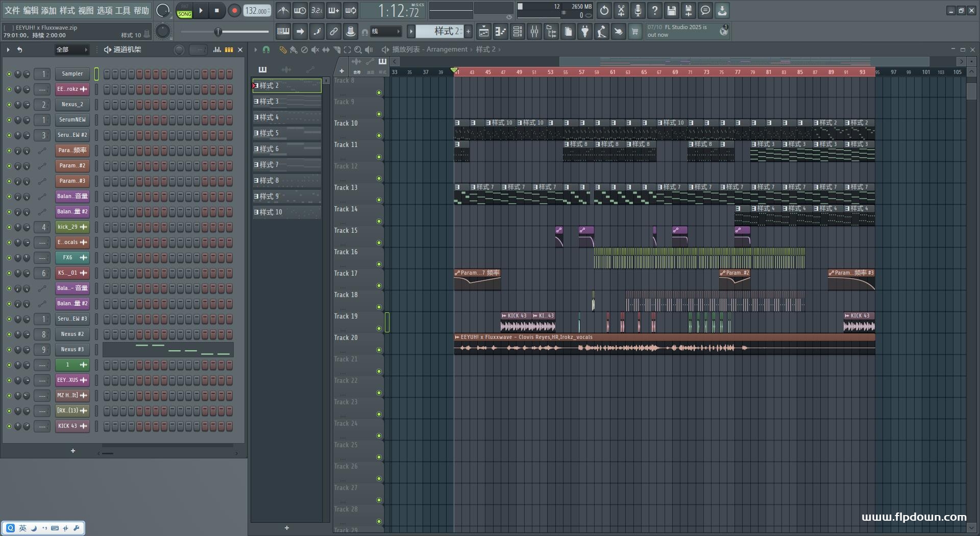
Task: Open the mixer window icon
Action: point(534,32)
